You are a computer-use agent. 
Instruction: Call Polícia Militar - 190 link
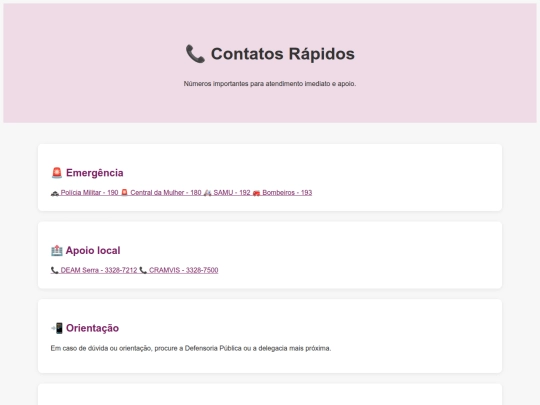[x=84, y=193]
